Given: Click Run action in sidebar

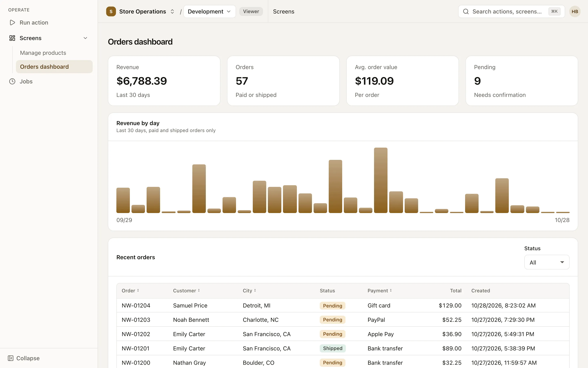Looking at the screenshot, I should pos(34,23).
